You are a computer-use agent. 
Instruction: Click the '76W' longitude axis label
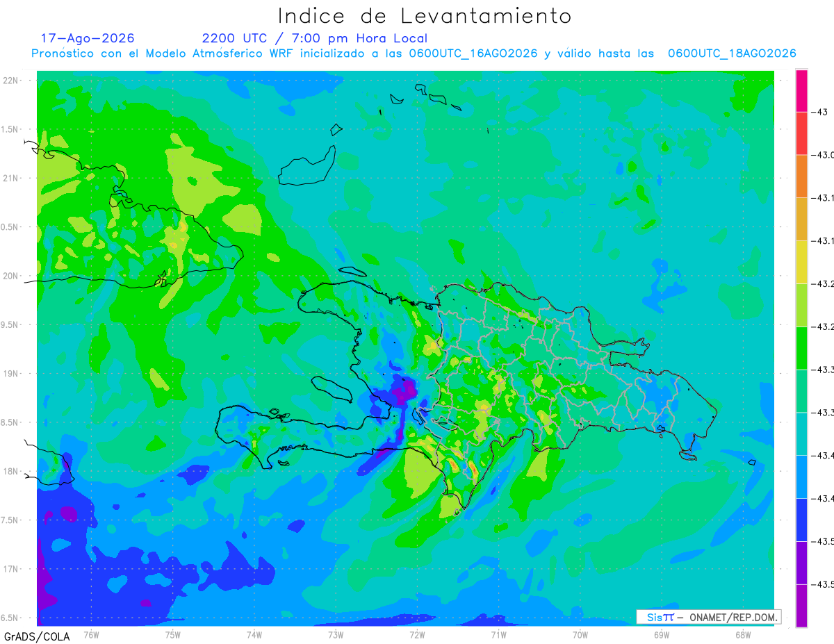91,634
